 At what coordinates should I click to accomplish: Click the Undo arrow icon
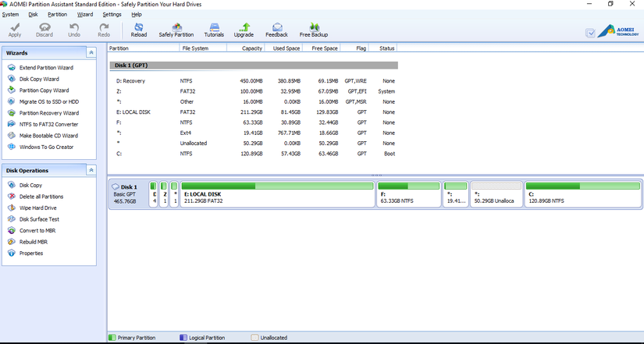coord(74,27)
